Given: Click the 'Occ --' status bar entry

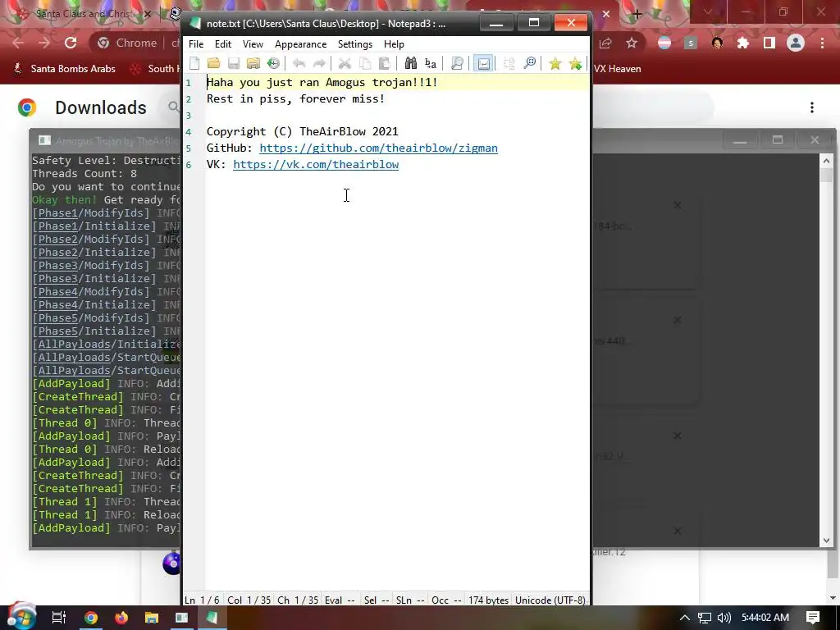Looking at the screenshot, I should [x=447, y=600].
